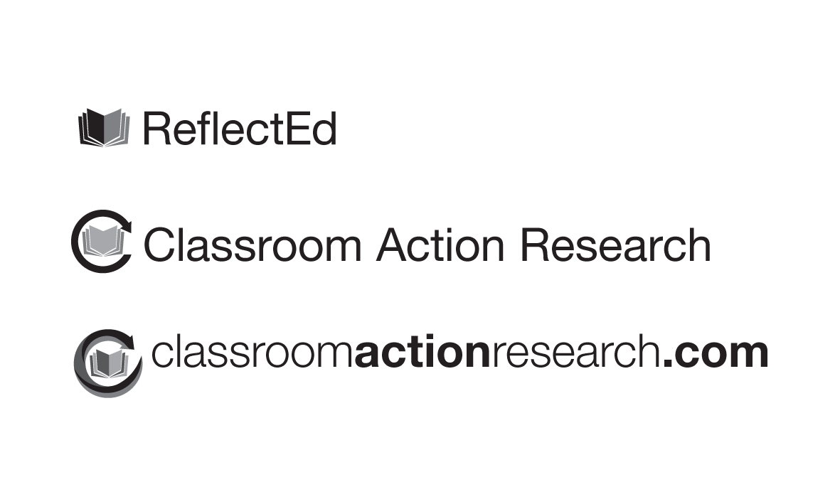The width and height of the screenshot is (840, 504).
Task: Click the ReflectEd wordmark text
Action: coord(240,129)
